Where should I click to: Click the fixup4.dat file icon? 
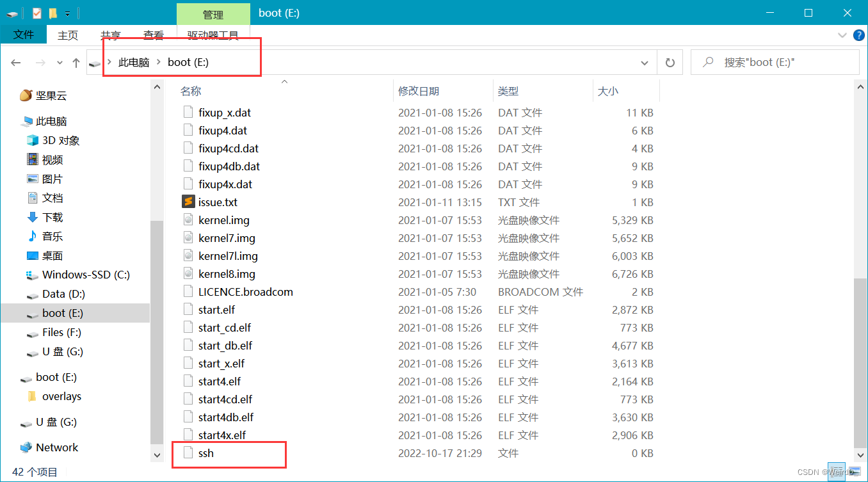click(188, 130)
